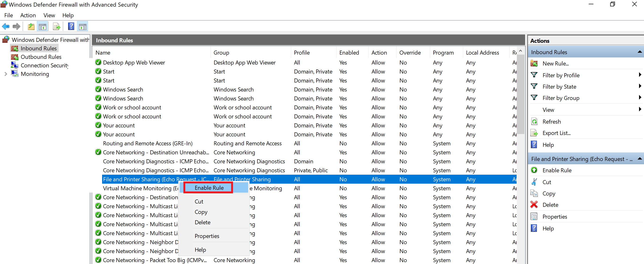Click the Export List icon in Actions pane

(534, 133)
